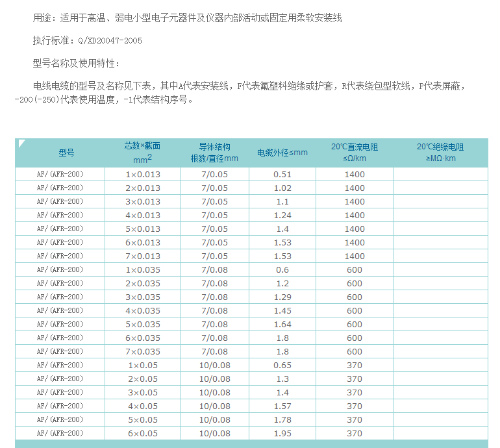Screen dimensions: 500x448
Task: Click the cell 6×0.035
Action: (143, 338)
